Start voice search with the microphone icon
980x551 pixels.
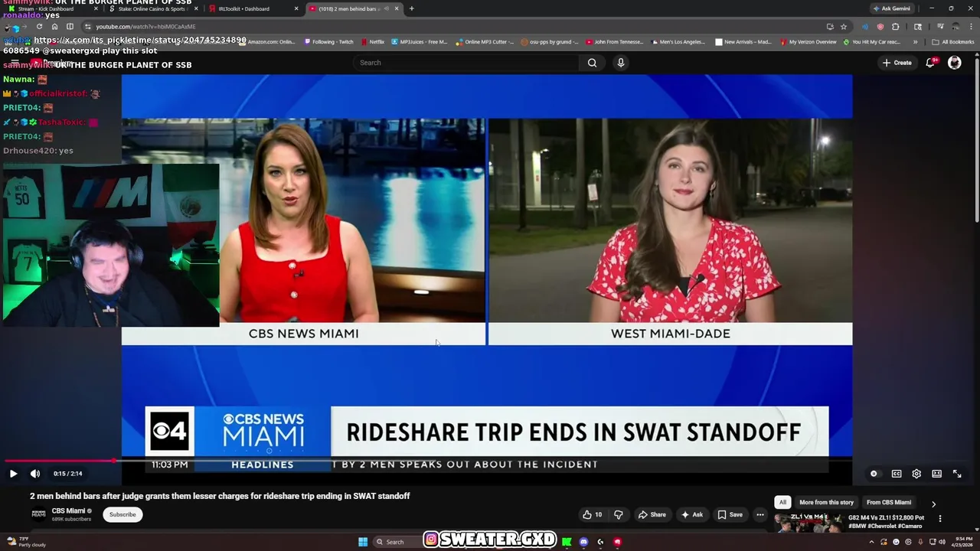tap(621, 63)
